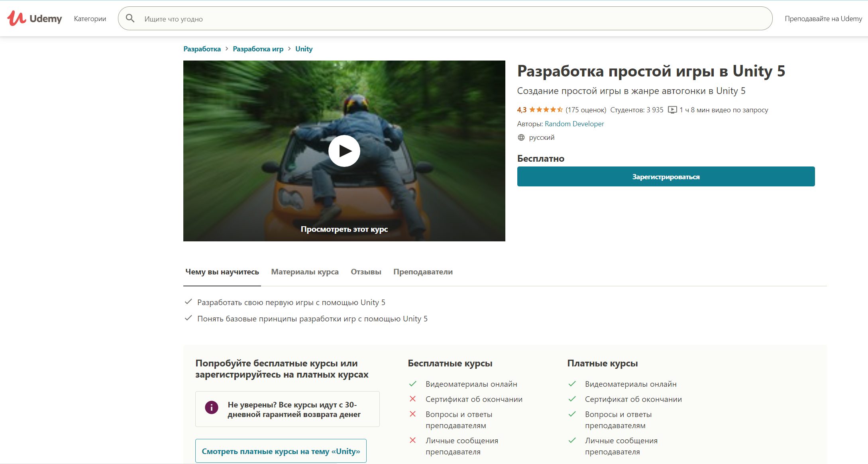Switch to Материалы курса tab
The width and height of the screenshot is (868, 464).
point(305,272)
